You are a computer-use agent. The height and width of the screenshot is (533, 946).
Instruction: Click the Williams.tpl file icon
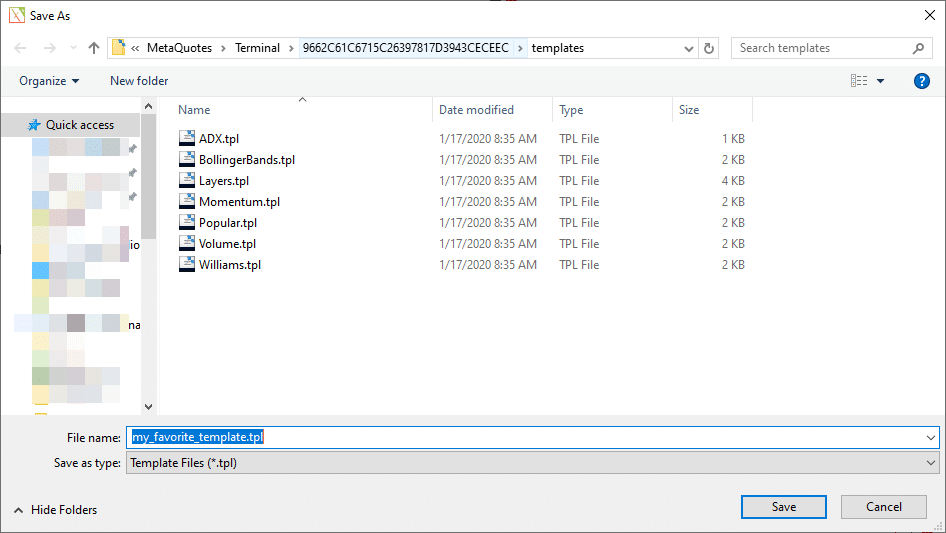pyautogui.click(x=187, y=264)
